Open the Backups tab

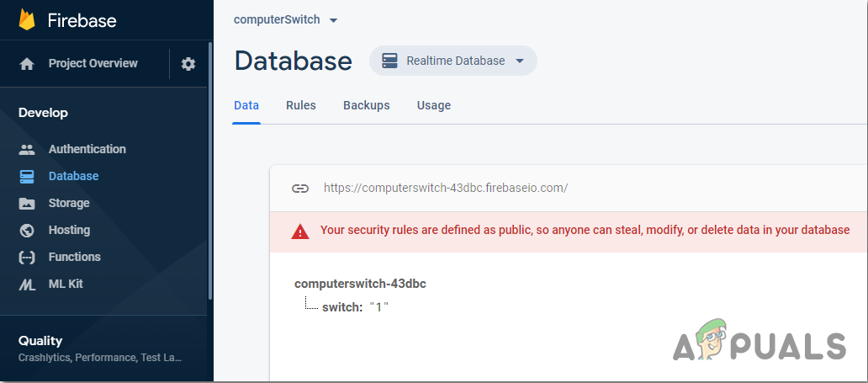click(366, 105)
